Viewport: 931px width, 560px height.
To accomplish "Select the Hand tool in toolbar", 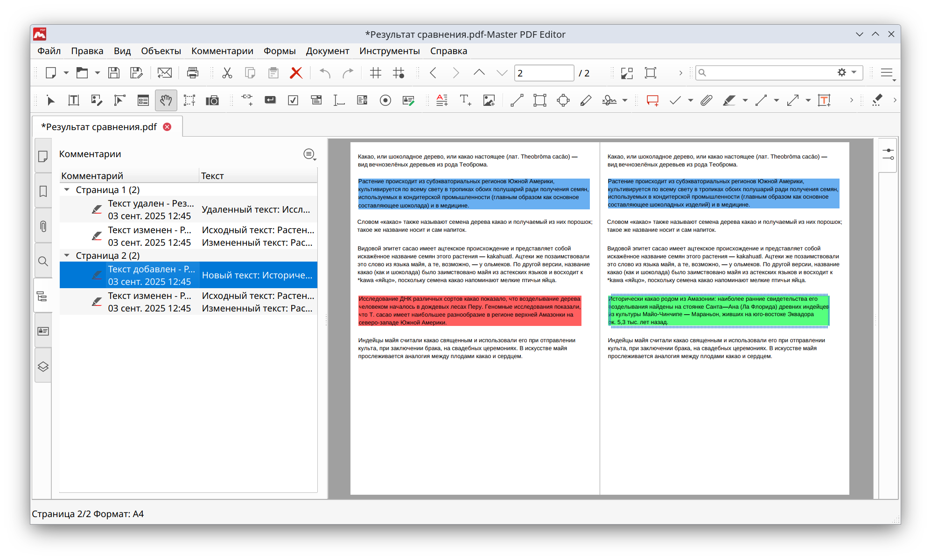I will point(166,100).
